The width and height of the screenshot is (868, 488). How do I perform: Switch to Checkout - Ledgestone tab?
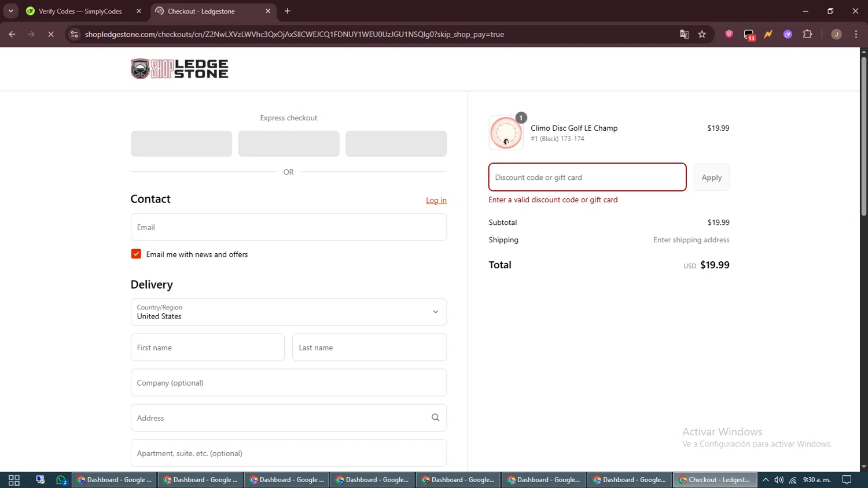pyautogui.click(x=213, y=11)
